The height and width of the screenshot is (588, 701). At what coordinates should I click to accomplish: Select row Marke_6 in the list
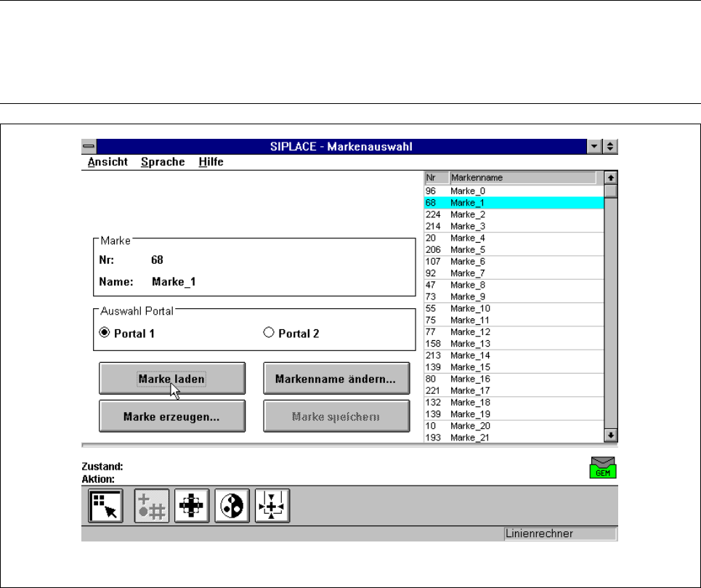(x=514, y=262)
